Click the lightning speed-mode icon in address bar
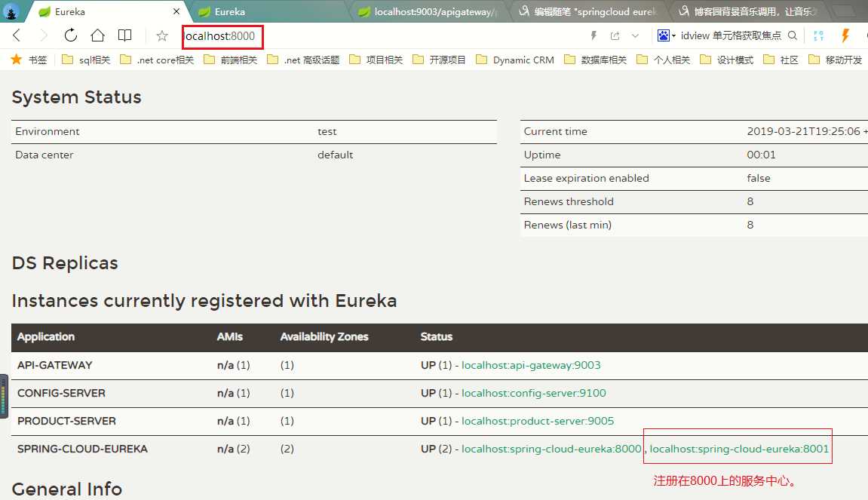The image size is (868, 500). coord(593,36)
